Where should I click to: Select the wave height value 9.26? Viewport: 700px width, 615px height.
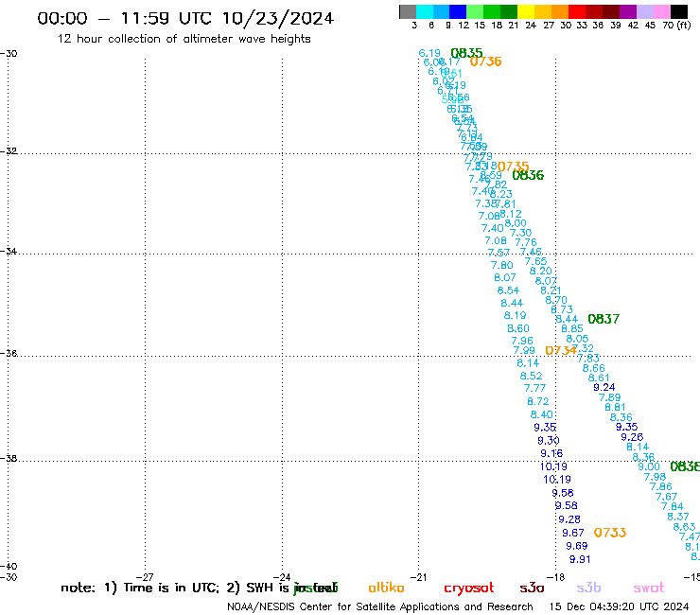point(632,437)
